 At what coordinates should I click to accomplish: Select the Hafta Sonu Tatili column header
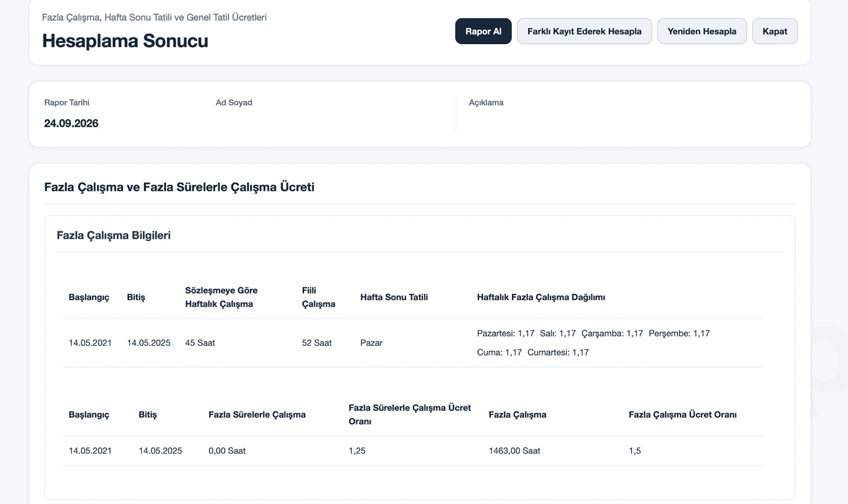[x=394, y=297]
